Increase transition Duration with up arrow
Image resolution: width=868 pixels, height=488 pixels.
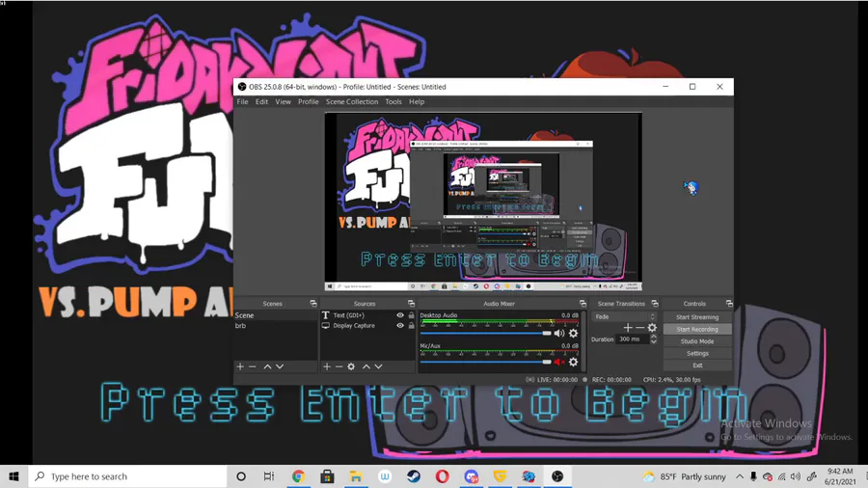(x=653, y=337)
